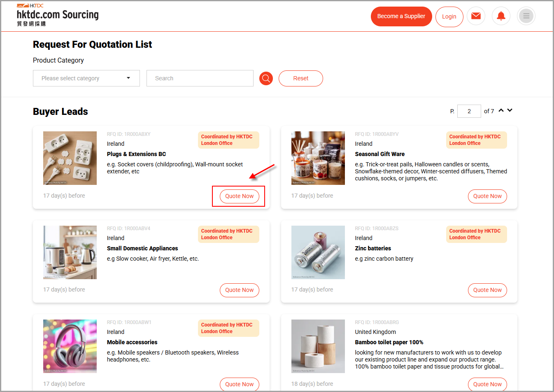Screen dimensions: 554x392
Task: Open notifications bell icon
Action: click(501, 16)
